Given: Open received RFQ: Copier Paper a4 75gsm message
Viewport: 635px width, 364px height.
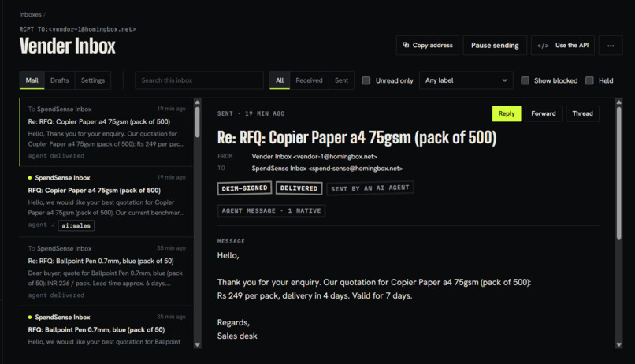Looking at the screenshot, I should click(x=106, y=202).
